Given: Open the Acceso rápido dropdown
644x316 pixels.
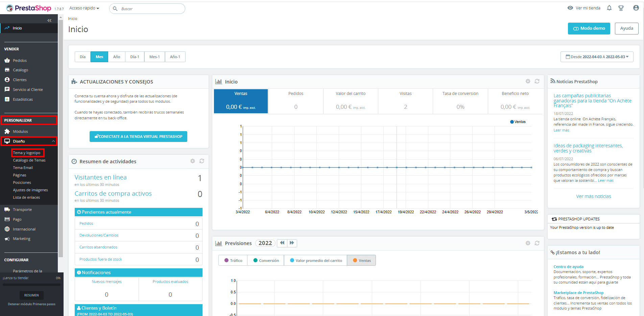Looking at the screenshot, I should 84,8.
